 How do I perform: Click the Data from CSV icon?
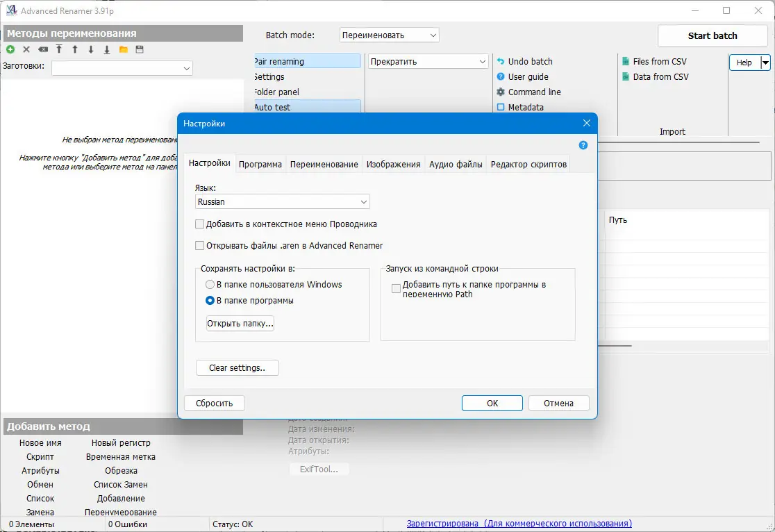[626, 76]
